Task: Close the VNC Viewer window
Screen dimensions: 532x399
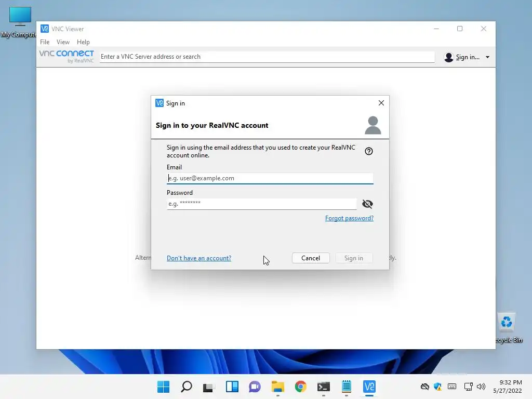Action: pyautogui.click(x=484, y=29)
